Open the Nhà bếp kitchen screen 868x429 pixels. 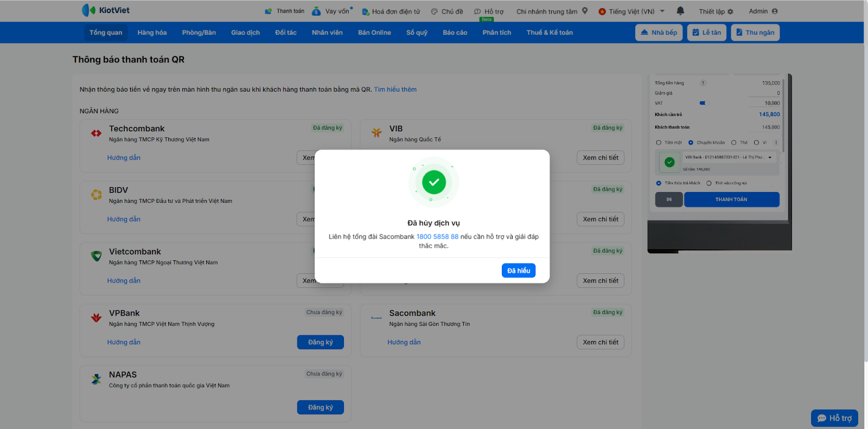point(659,33)
